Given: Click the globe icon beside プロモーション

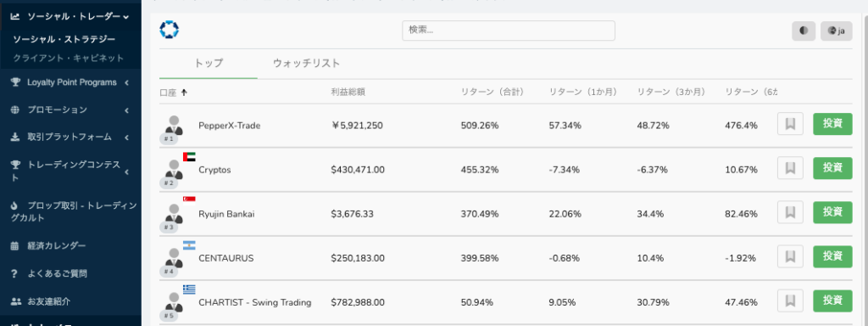Looking at the screenshot, I should 15,110.
